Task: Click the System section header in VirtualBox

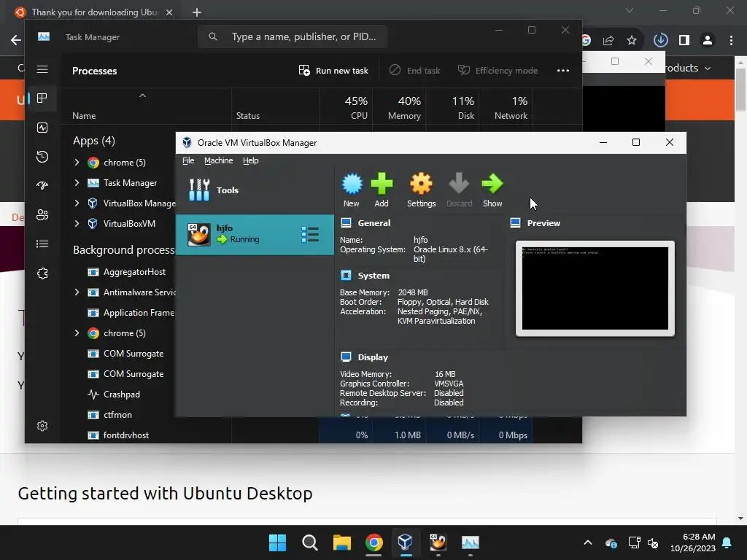Action: 373,276
